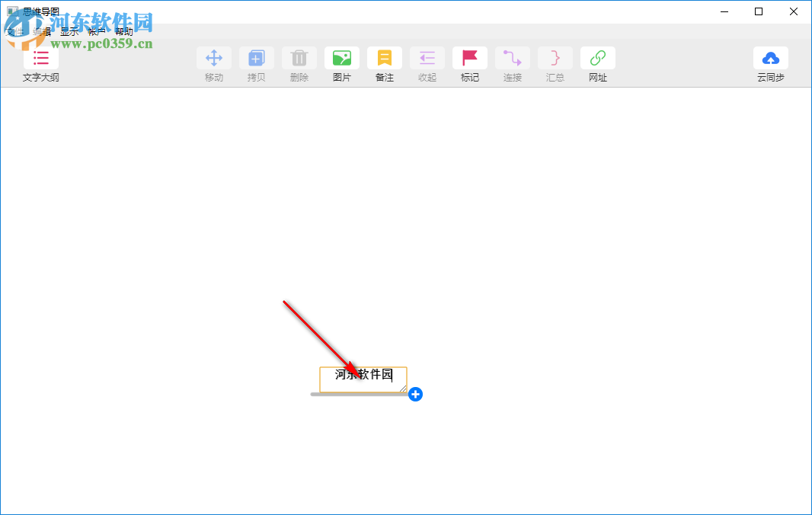This screenshot has height=515, width=812.
Task: Open the 编辑 (Edit) menu
Action: point(42,31)
